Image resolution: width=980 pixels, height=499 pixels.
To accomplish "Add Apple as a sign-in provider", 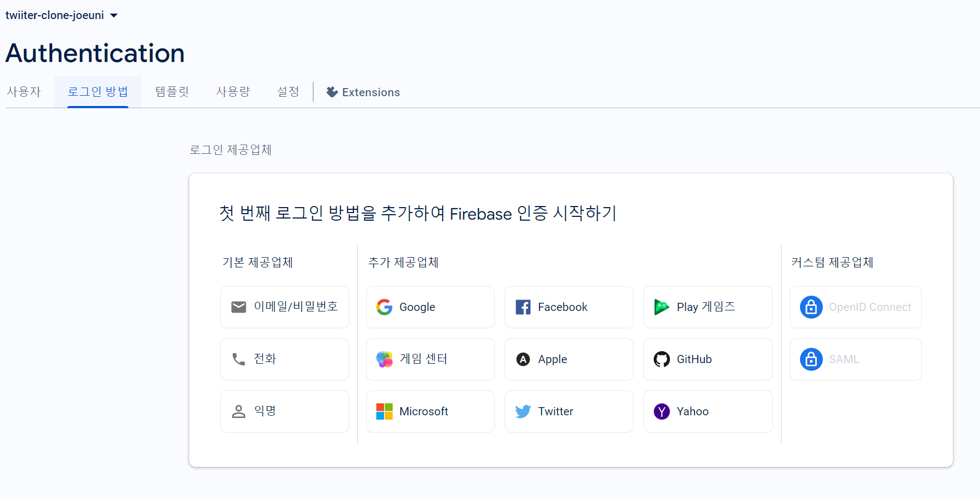I will coord(569,359).
